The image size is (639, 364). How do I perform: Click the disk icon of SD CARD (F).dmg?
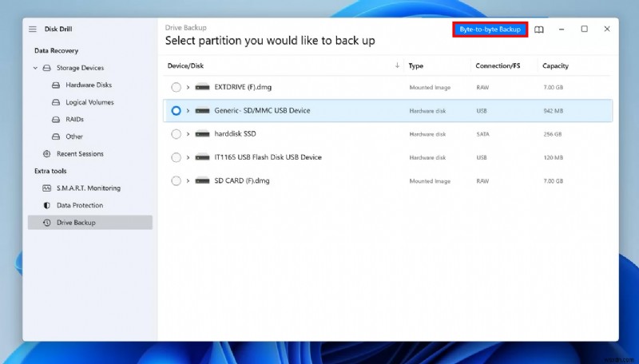point(202,180)
